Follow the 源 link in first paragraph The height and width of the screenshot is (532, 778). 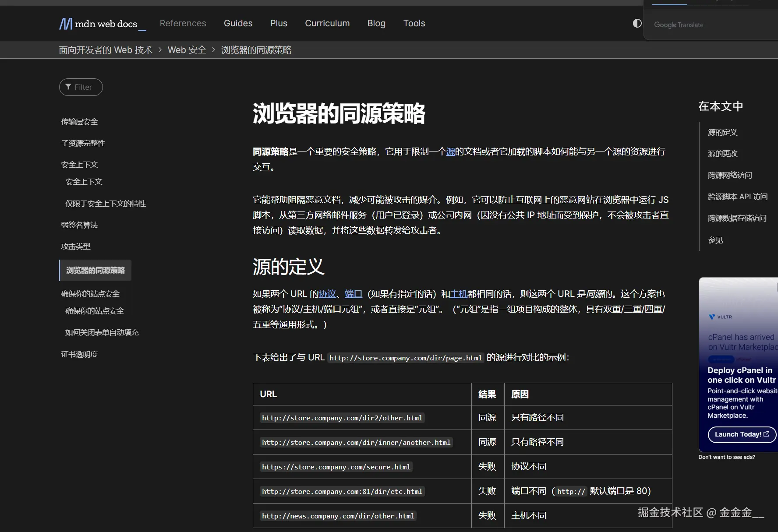pos(450,151)
